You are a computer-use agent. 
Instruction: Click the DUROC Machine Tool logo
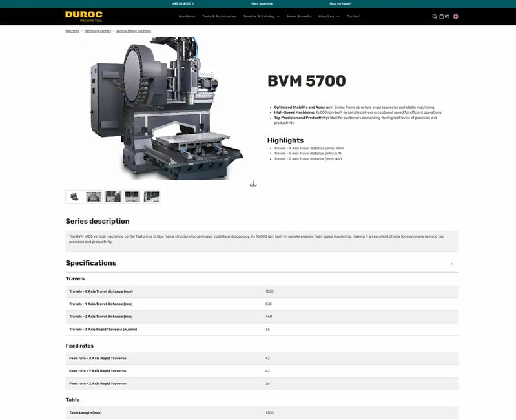(x=84, y=16)
